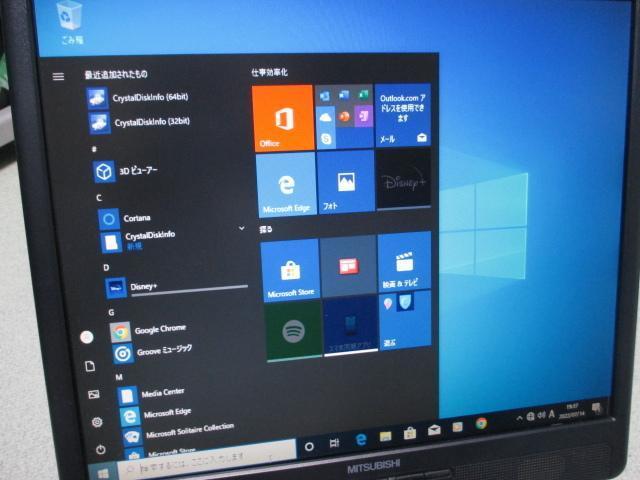The image size is (640, 480).
Task: Jump to letter M section header
Action: [119, 377]
